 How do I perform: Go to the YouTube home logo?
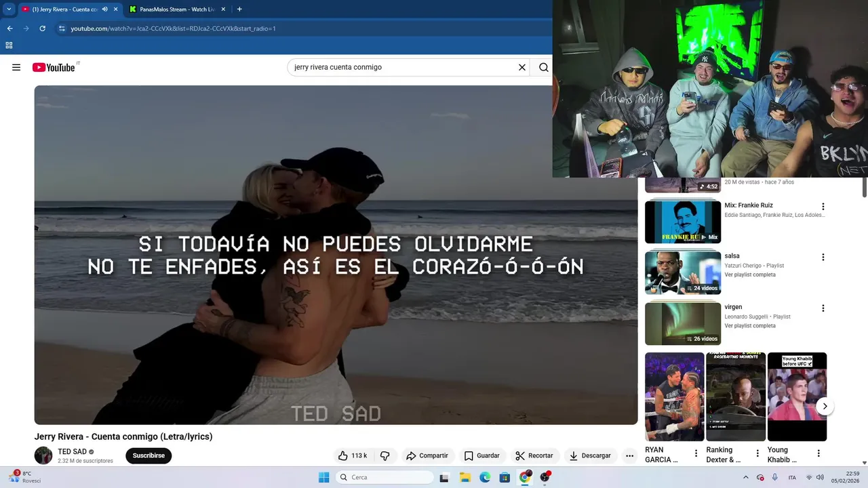click(x=54, y=67)
